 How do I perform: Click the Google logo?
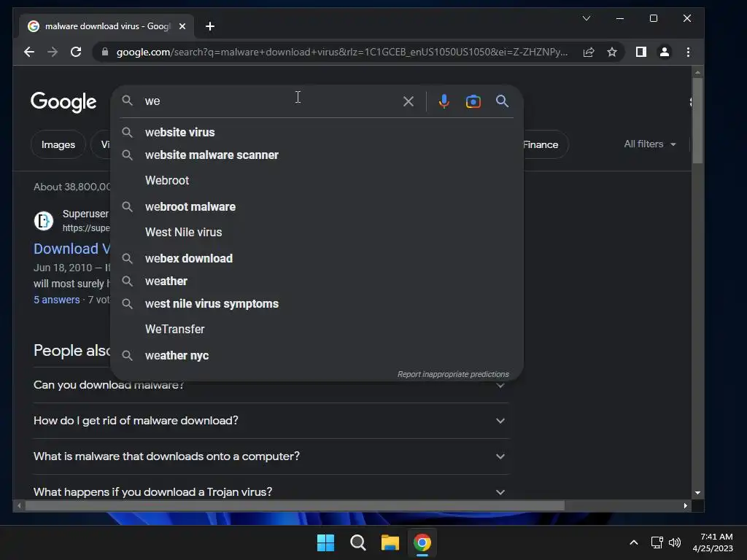[x=63, y=101]
